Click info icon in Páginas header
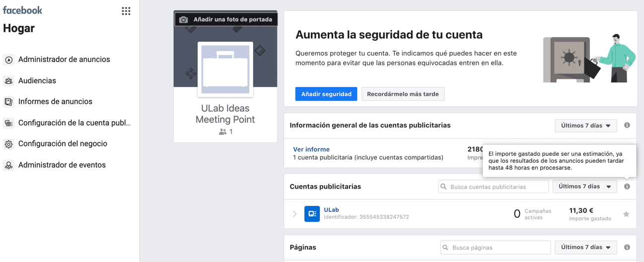The width and height of the screenshot is (644, 262). pos(627,247)
